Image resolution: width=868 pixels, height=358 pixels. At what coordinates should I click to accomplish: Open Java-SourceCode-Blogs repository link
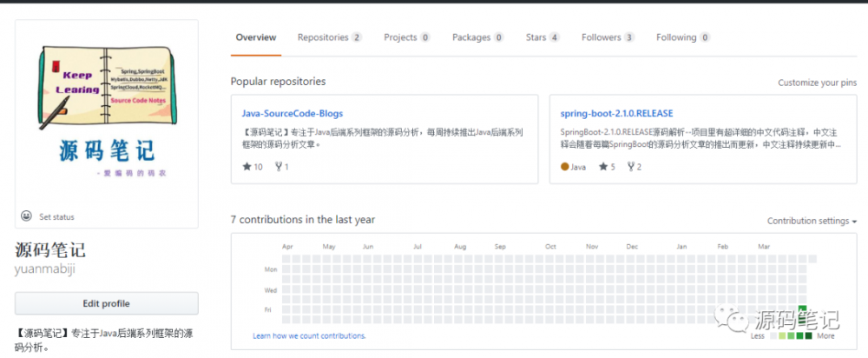tap(293, 114)
